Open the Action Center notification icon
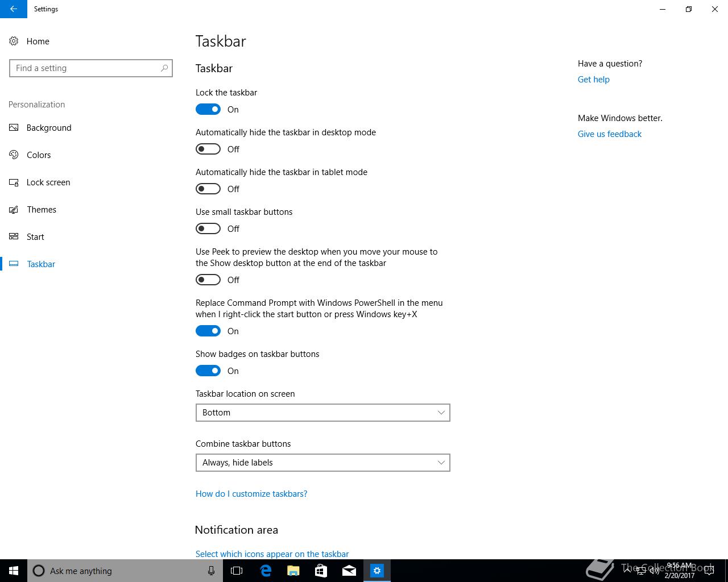This screenshot has width=728, height=582. click(709, 571)
